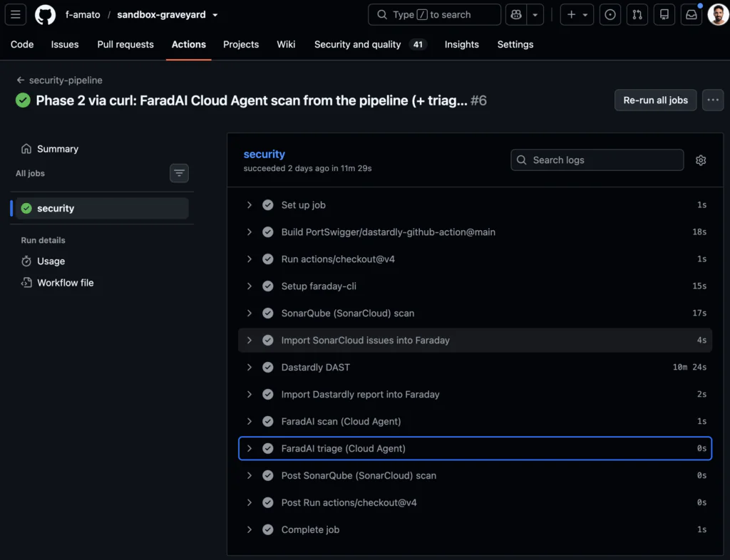Open the create new plus menu

[x=577, y=15]
